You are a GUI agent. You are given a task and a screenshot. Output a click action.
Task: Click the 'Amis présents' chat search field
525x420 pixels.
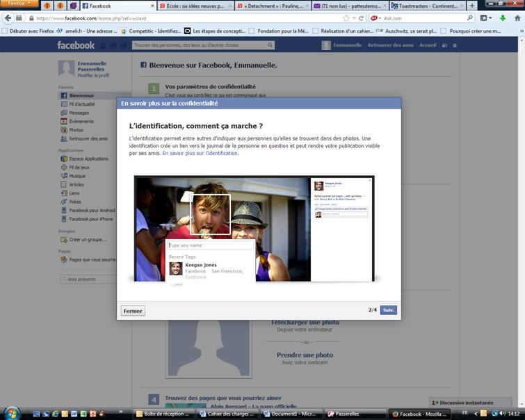point(88,279)
